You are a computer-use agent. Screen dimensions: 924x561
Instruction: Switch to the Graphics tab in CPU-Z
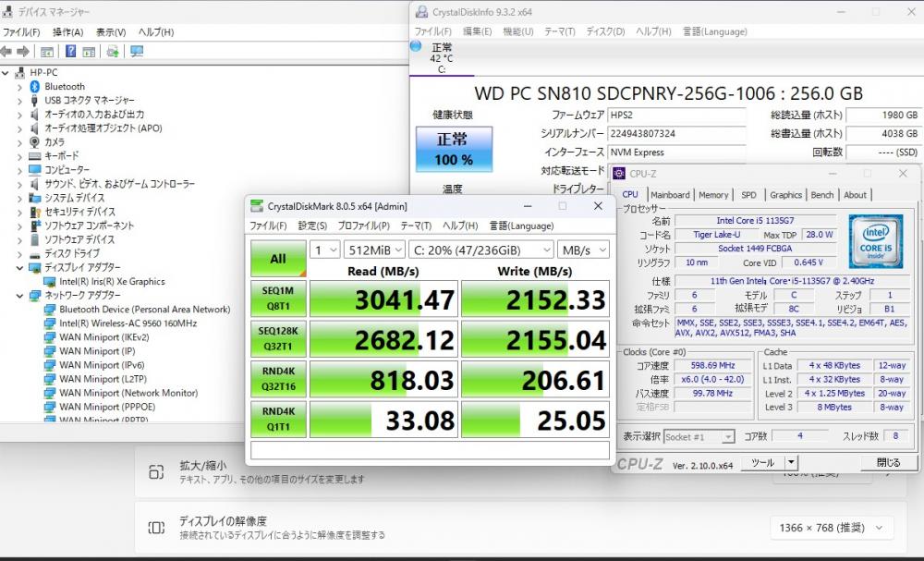tap(785, 195)
